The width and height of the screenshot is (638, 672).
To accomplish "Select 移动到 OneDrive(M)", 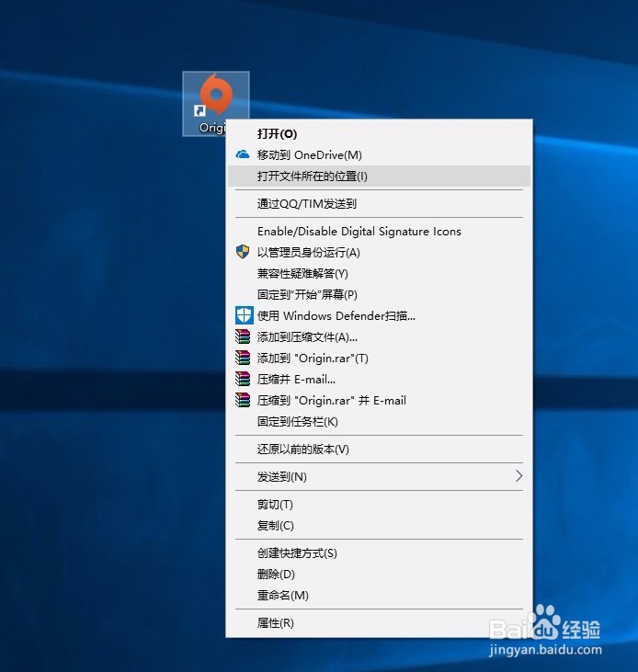I will (x=379, y=154).
